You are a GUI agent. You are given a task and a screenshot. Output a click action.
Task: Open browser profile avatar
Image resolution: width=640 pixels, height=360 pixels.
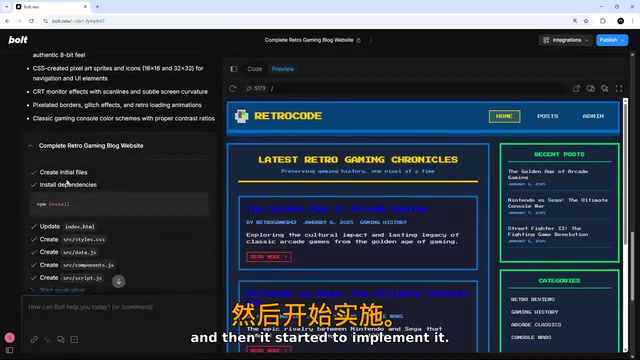coord(620,21)
